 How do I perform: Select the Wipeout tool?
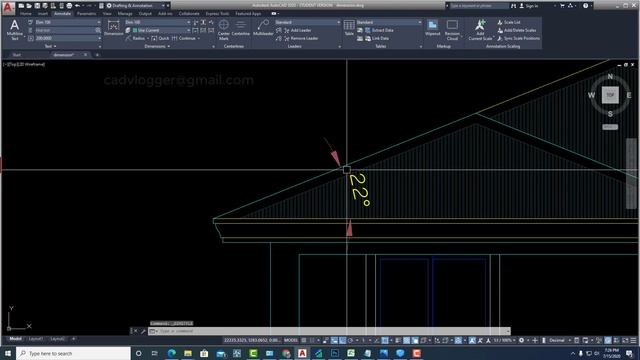coord(433,28)
